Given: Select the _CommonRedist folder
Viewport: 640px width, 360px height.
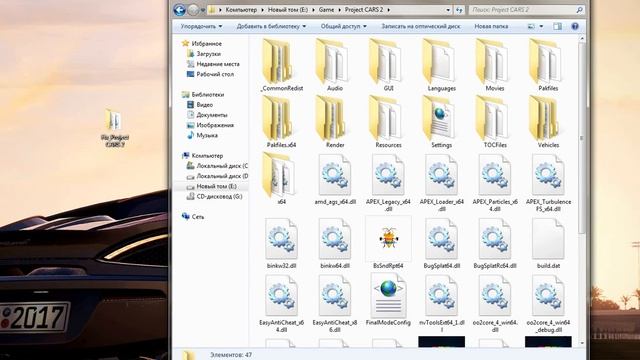Looking at the screenshot, I should pyautogui.click(x=282, y=65).
